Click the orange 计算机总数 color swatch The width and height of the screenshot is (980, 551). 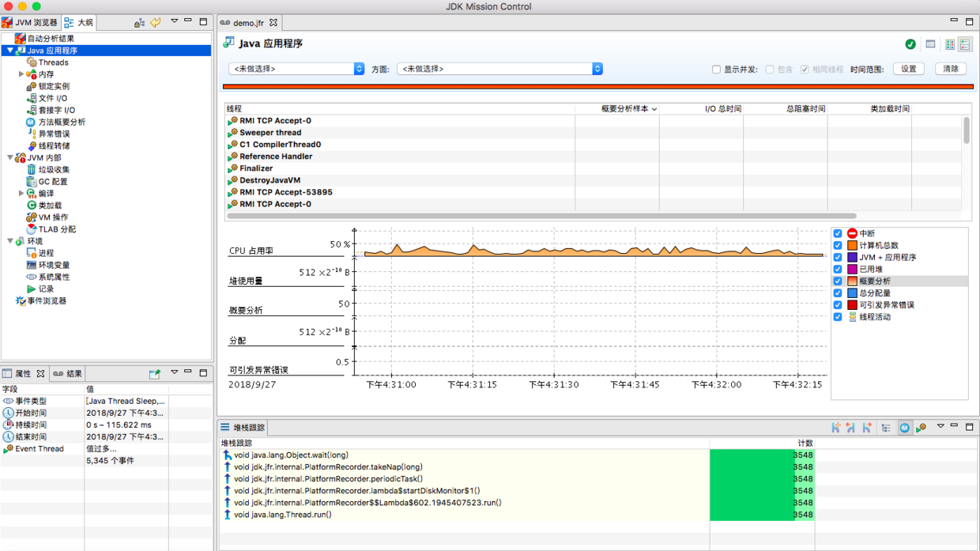coord(852,245)
